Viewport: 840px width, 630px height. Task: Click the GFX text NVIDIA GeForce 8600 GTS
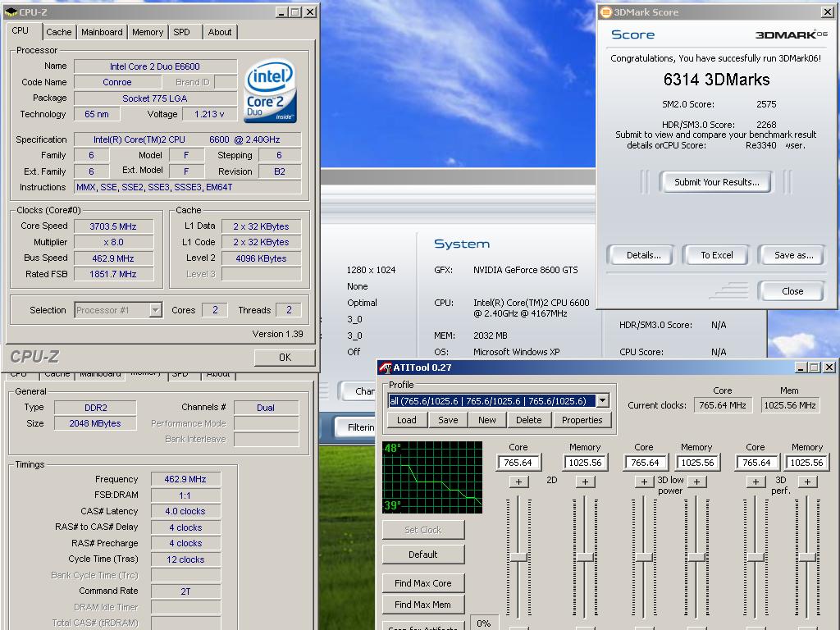tap(526, 270)
